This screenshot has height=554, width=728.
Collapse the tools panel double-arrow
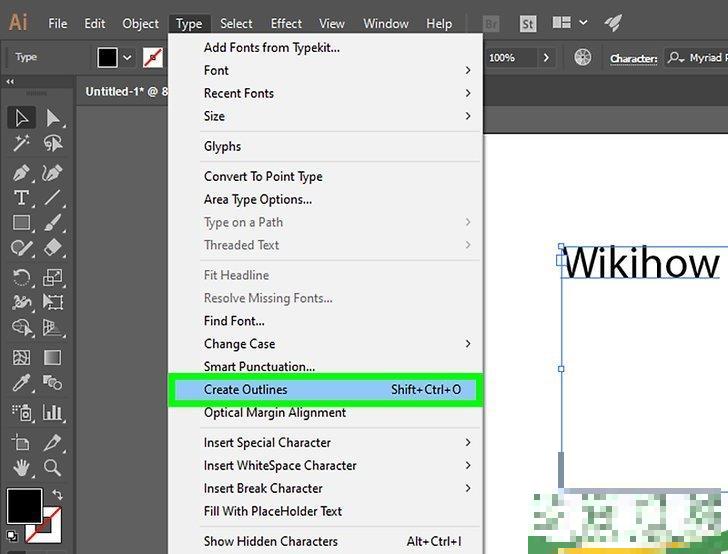point(11,82)
